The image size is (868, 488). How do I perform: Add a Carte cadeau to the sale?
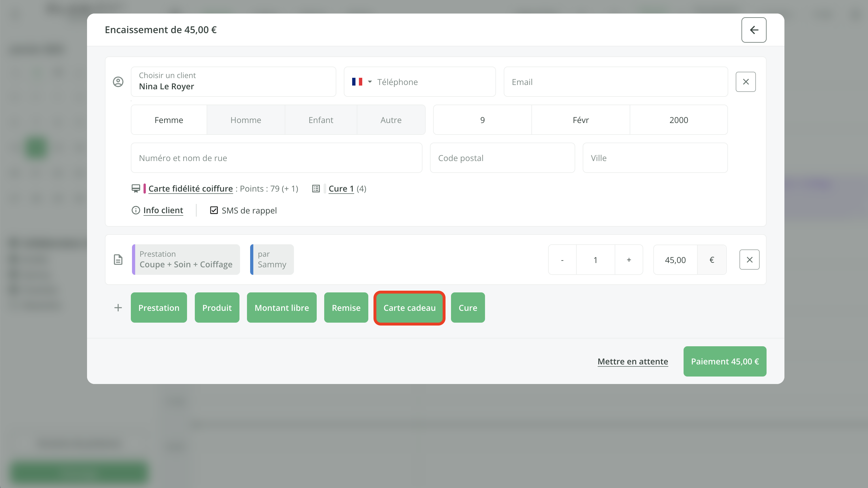(409, 308)
